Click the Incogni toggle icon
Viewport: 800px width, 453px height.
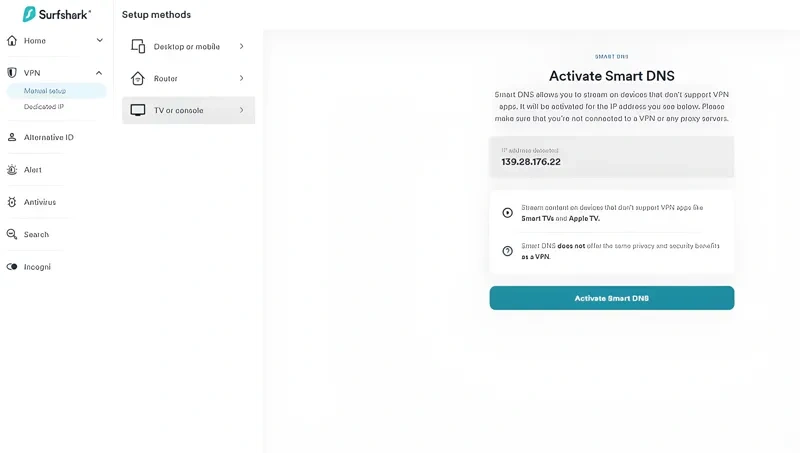pyautogui.click(x=12, y=267)
